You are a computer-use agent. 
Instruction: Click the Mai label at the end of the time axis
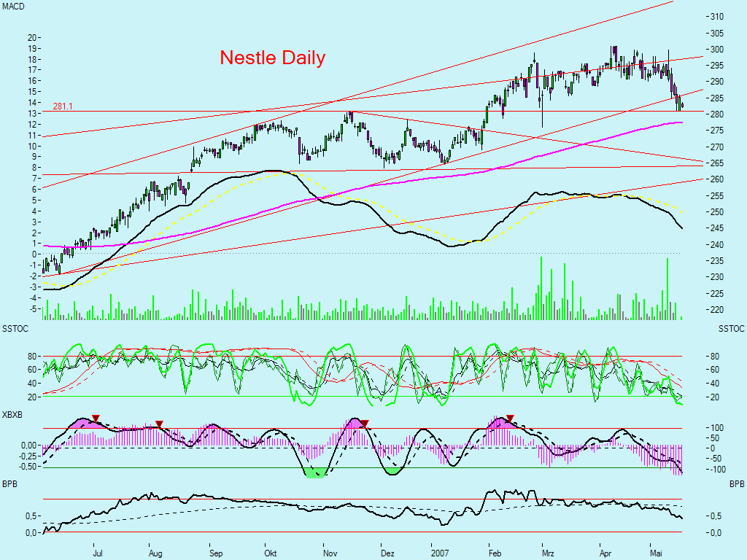(x=655, y=553)
